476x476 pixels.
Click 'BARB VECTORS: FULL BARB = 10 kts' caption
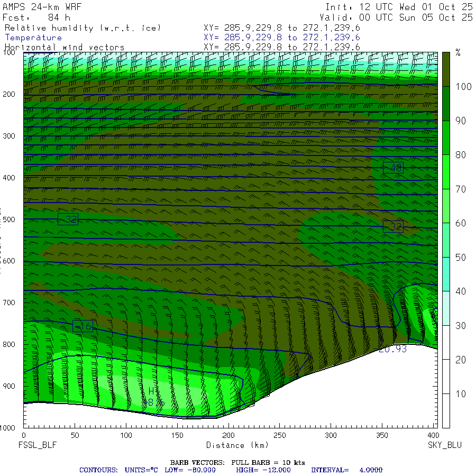tap(237, 463)
